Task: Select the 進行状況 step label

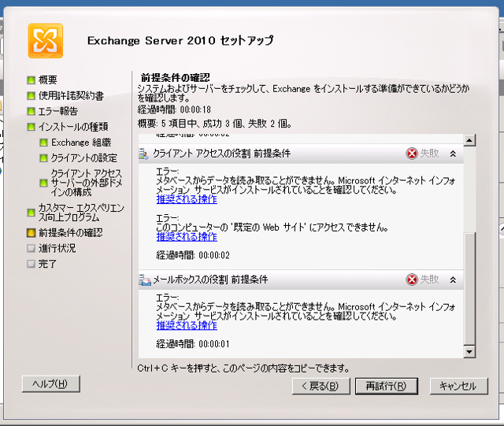Action: tap(57, 248)
